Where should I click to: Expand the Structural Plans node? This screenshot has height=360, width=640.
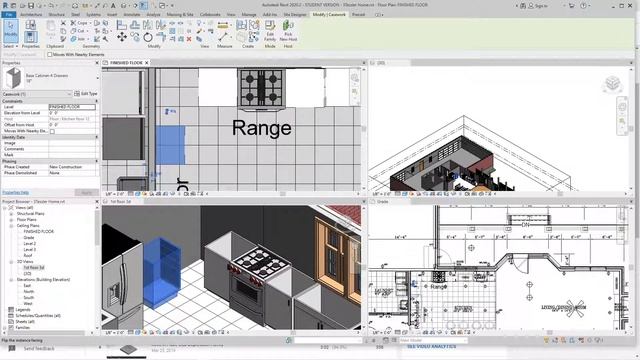point(11,213)
